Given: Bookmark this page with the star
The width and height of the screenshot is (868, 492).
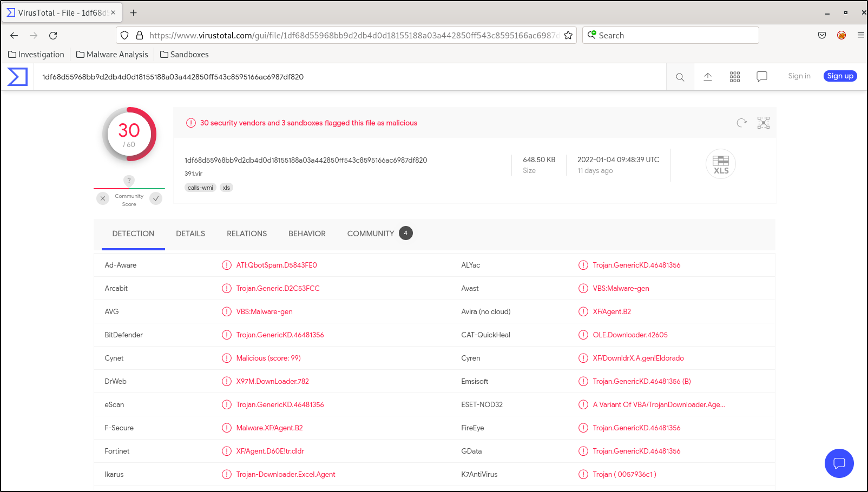Looking at the screenshot, I should [568, 35].
